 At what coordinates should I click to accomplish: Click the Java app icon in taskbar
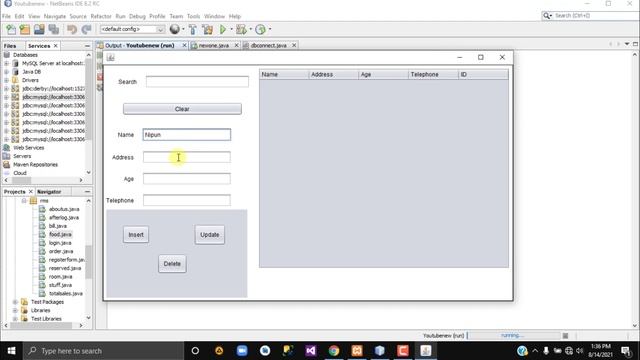coord(426,351)
